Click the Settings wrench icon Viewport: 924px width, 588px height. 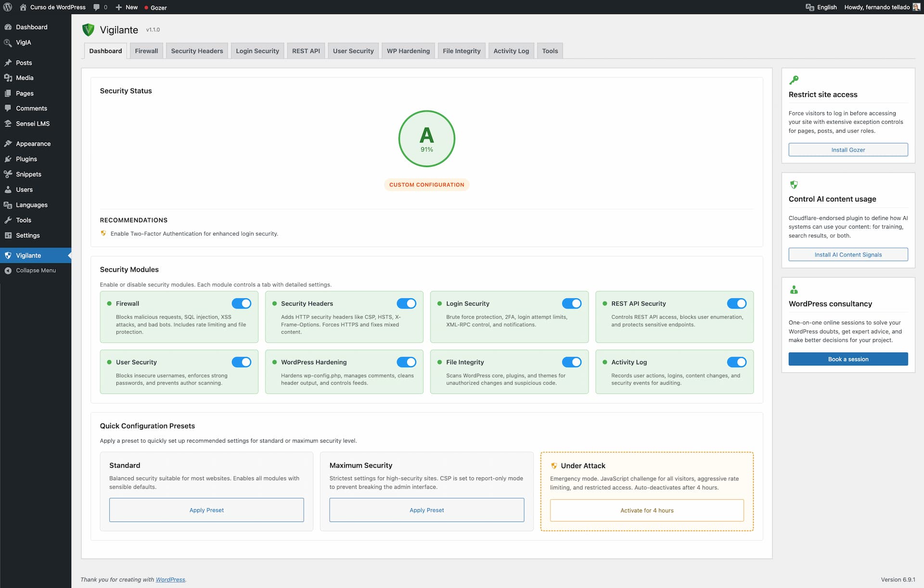(x=9, y=235)
